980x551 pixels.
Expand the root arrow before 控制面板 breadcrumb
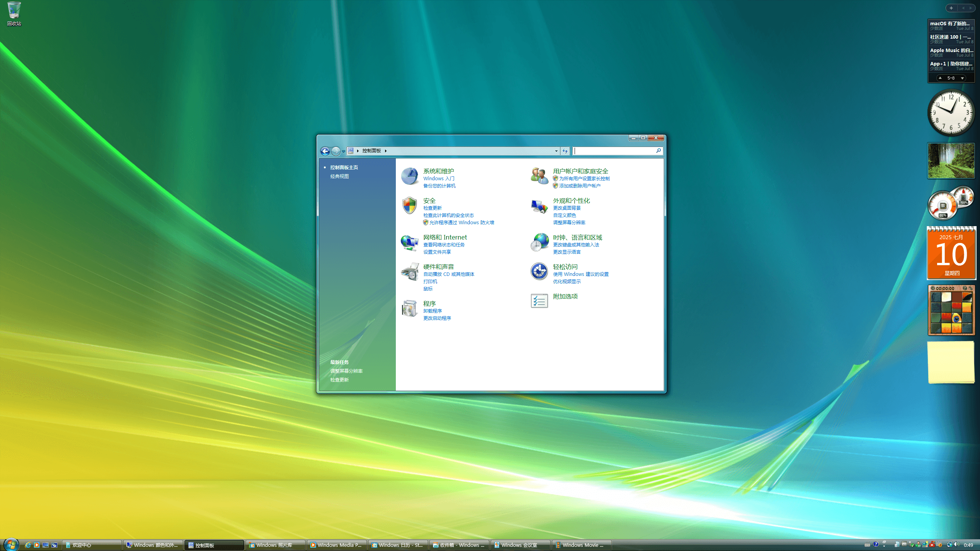click(x=358, y=151)
